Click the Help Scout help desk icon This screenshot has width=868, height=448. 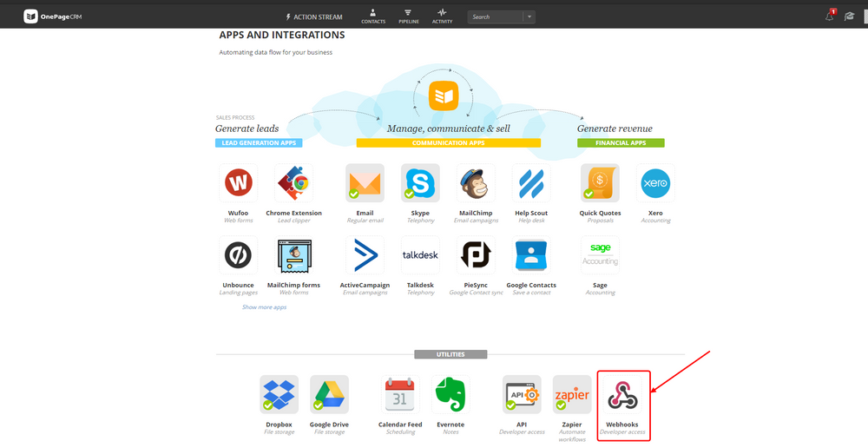[x=531, y=182]
